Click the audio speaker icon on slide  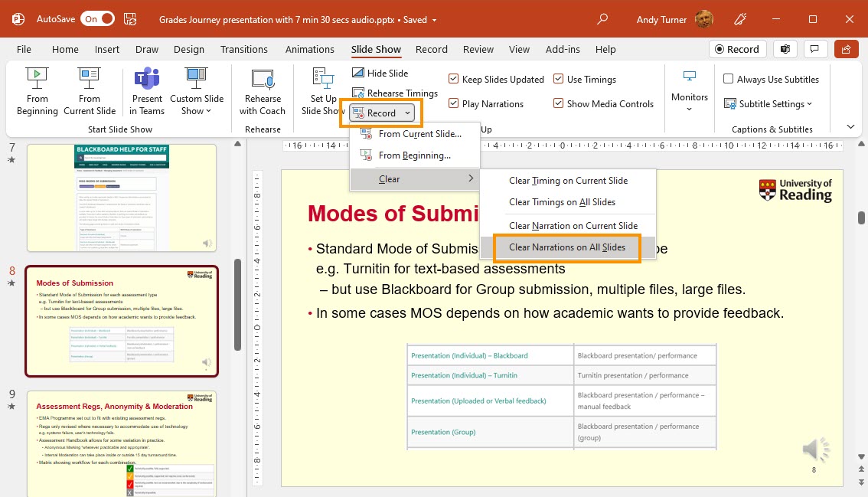click(x=815, y=450)
